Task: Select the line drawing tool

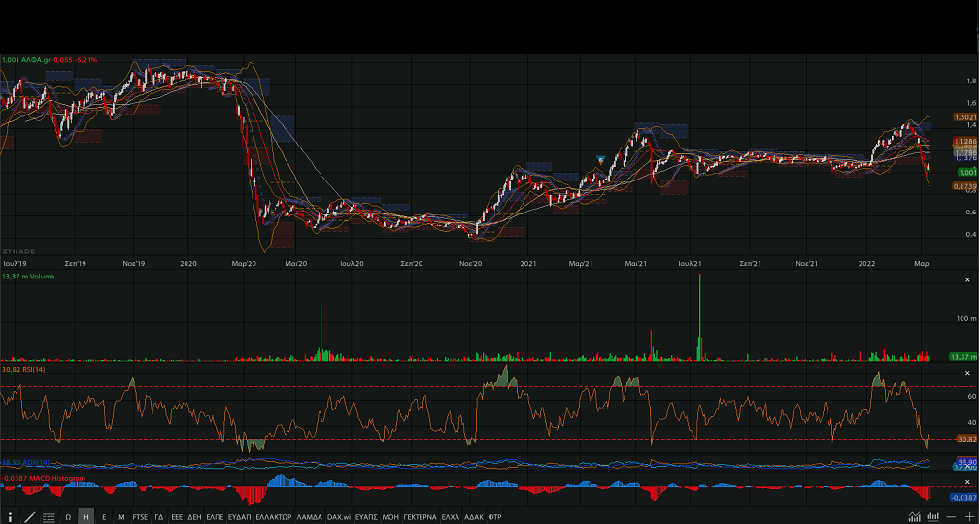Action: (29, 517)
